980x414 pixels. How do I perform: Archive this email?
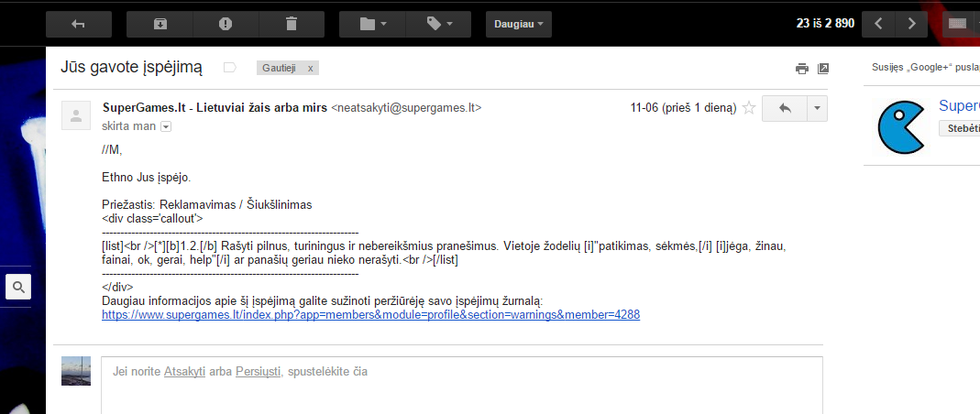(x=160, y=25)
